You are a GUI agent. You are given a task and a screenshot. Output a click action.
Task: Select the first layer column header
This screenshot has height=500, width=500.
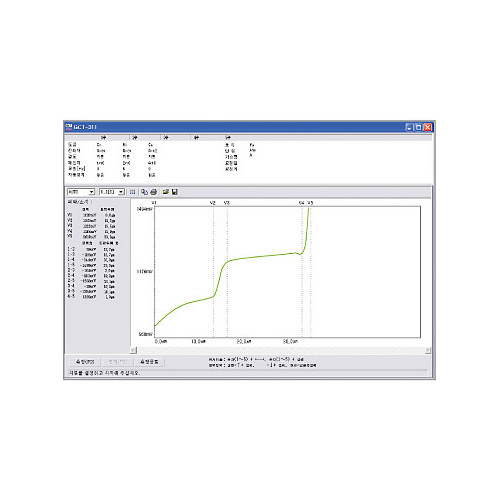click(104, 137)
